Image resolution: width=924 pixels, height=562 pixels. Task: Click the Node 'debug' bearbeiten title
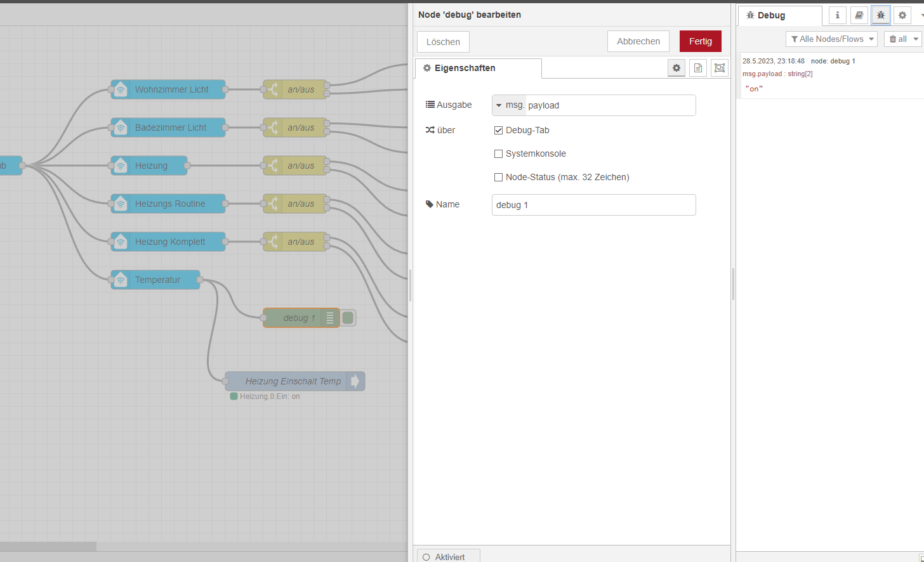coord(470,15)
